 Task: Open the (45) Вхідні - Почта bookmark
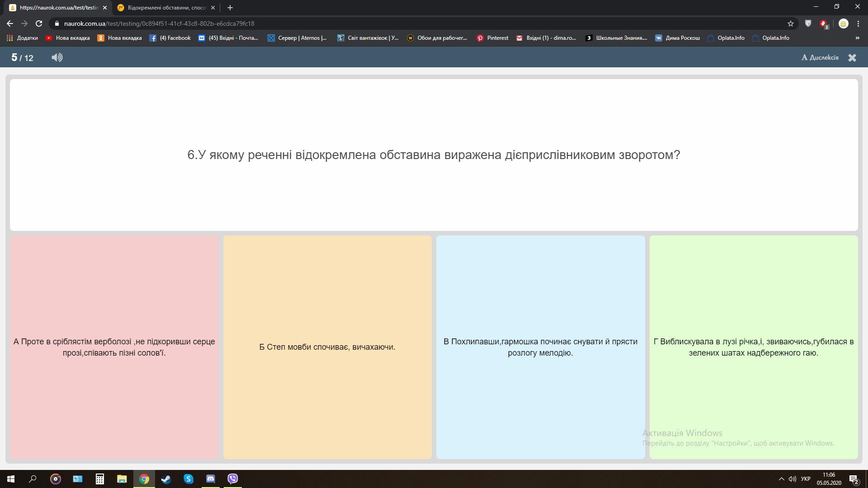pyautogui.click(x=228, y=38)
